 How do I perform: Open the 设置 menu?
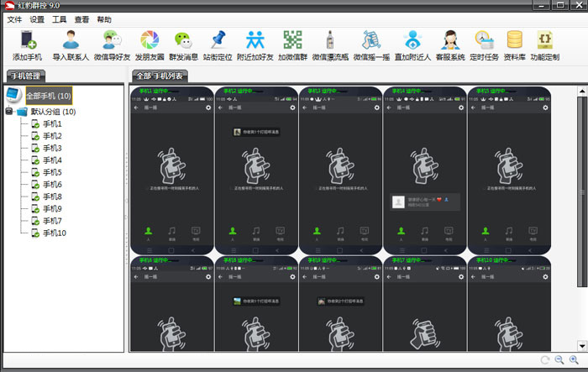pyautogui.click(x=37, y=19)
